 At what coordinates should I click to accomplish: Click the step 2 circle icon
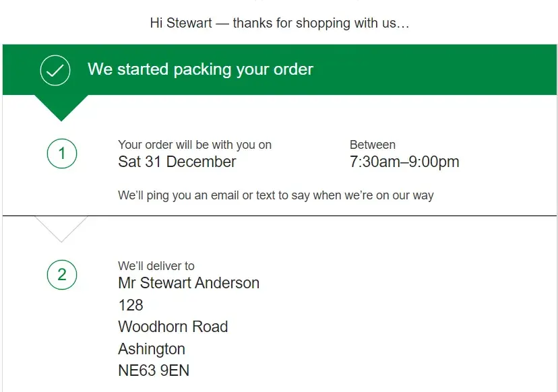(62, 275)
